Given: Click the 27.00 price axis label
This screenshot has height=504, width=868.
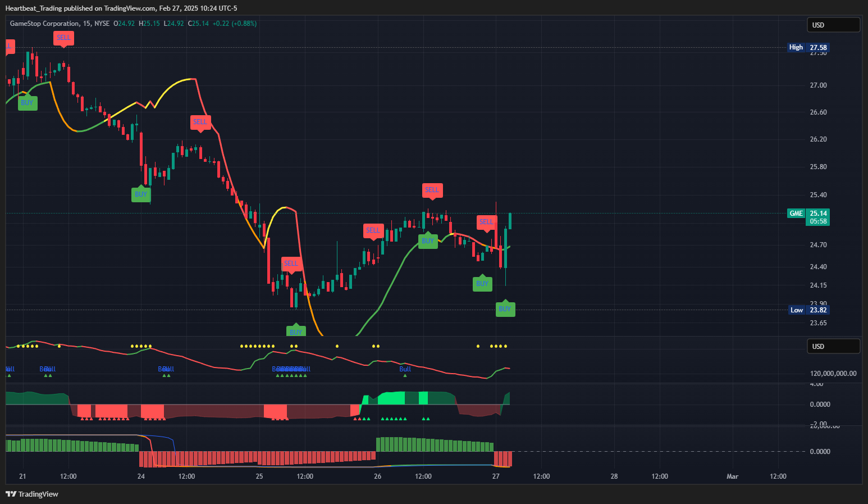Looking at the screenshot, I should [818, 85].
